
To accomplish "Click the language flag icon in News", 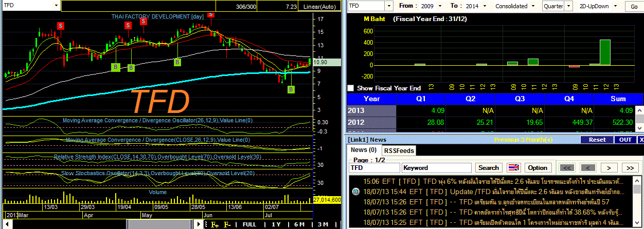I will [x=514, y=168].
